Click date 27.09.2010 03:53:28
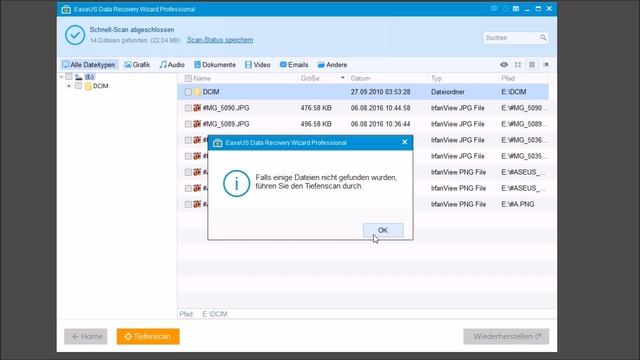This screenshot has width=640, height=360. (380, 92)
